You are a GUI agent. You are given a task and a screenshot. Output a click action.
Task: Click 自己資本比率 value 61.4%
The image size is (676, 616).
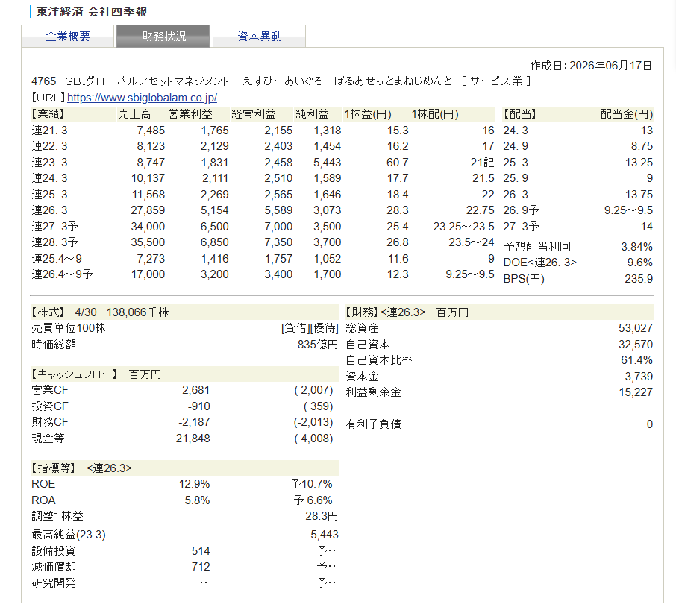pos(636,360)
